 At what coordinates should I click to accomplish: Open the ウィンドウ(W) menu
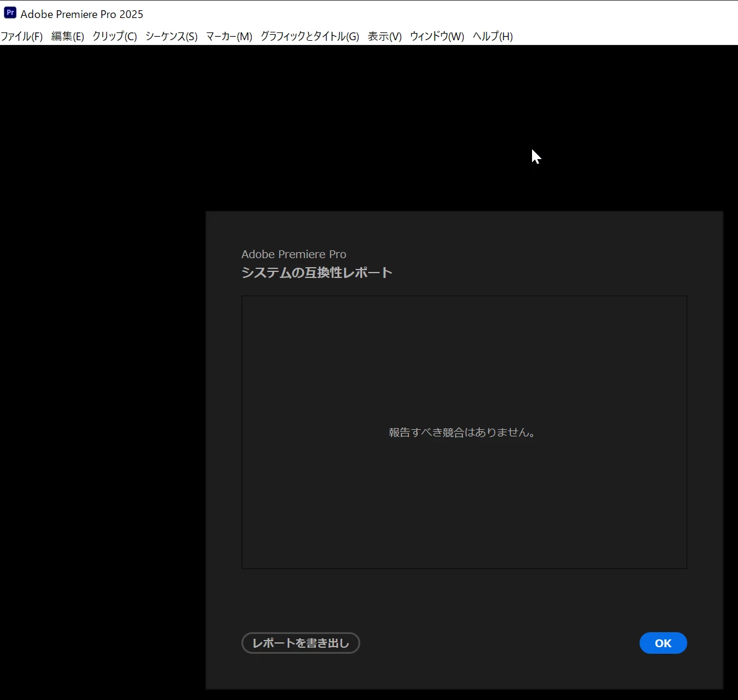(x=437, y=37)
